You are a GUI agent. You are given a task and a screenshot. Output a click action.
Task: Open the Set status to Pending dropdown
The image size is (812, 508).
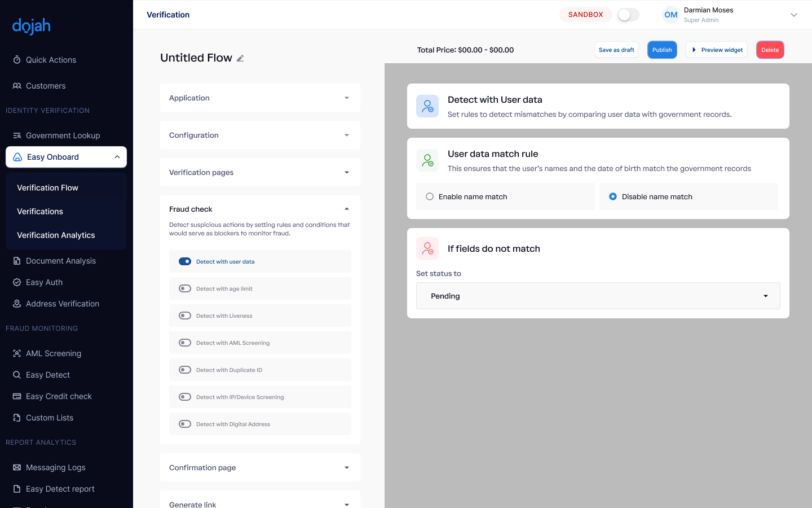click(x=598, y=296)
